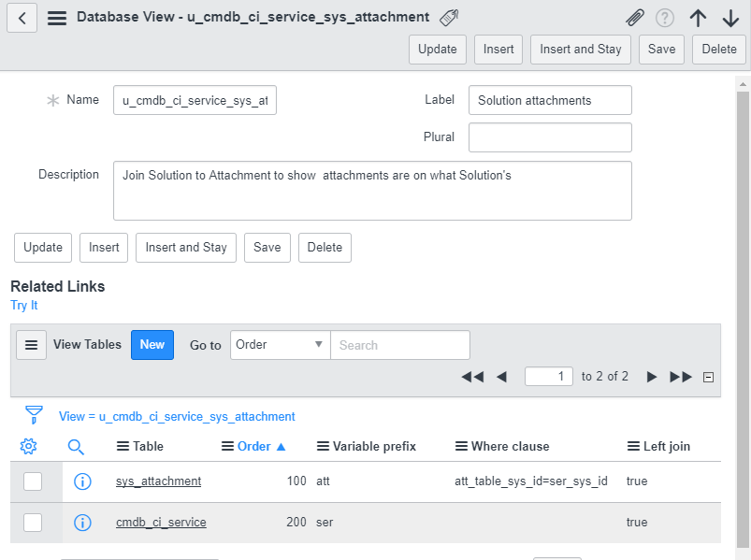
Task: Click the vertical page scrollbar
Action: tap(743, 318)
